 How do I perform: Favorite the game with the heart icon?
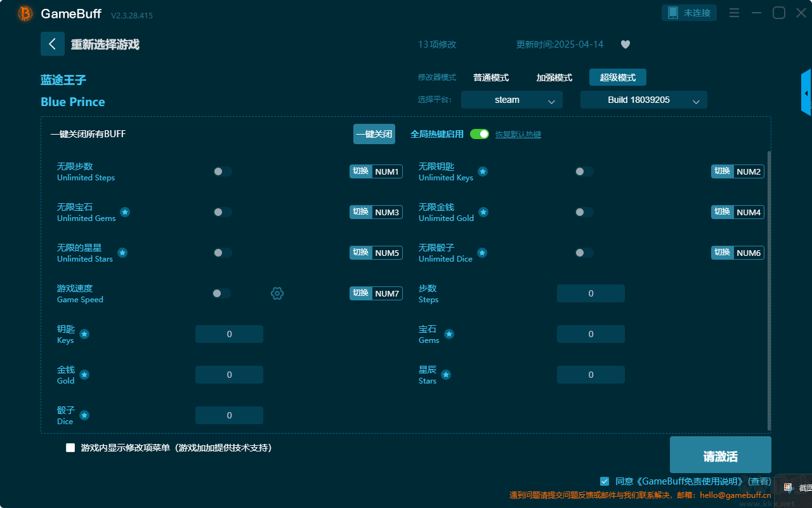625,44
